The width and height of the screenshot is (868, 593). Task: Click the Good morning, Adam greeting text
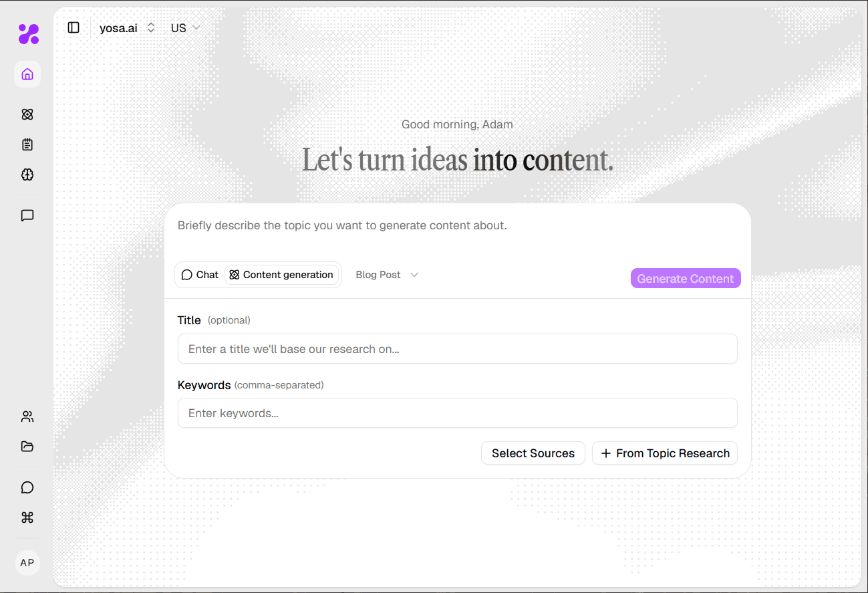click(x=457, y=124)
